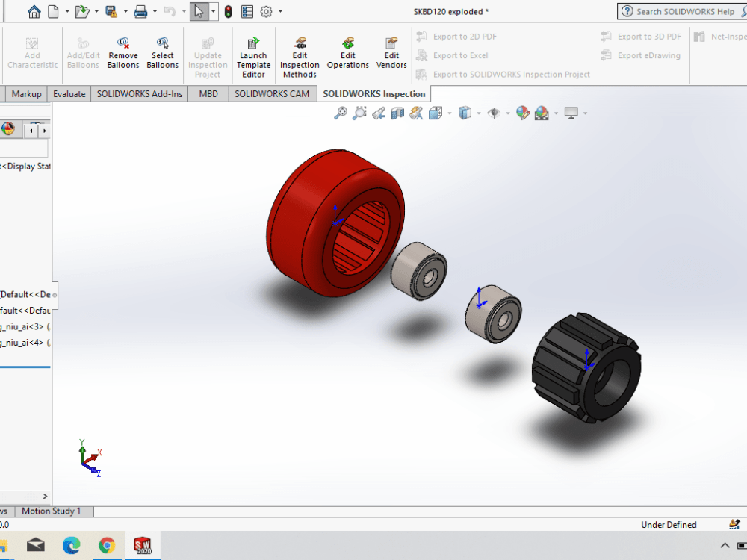Open the Display Style dropdown arrow
Viewport: 747px width, 560px height.
(x=478, y=113)
